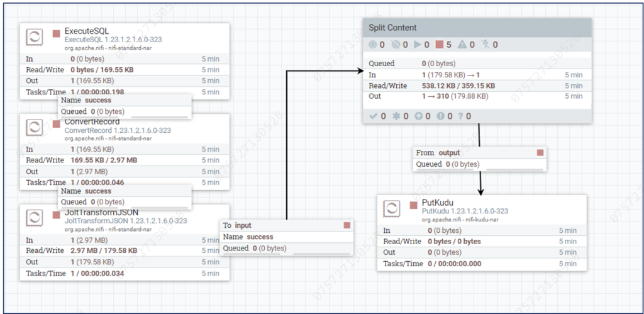
Task: Select the ExecuteSQL processor name
Action: pyautogui.click(x=87, y=31)
